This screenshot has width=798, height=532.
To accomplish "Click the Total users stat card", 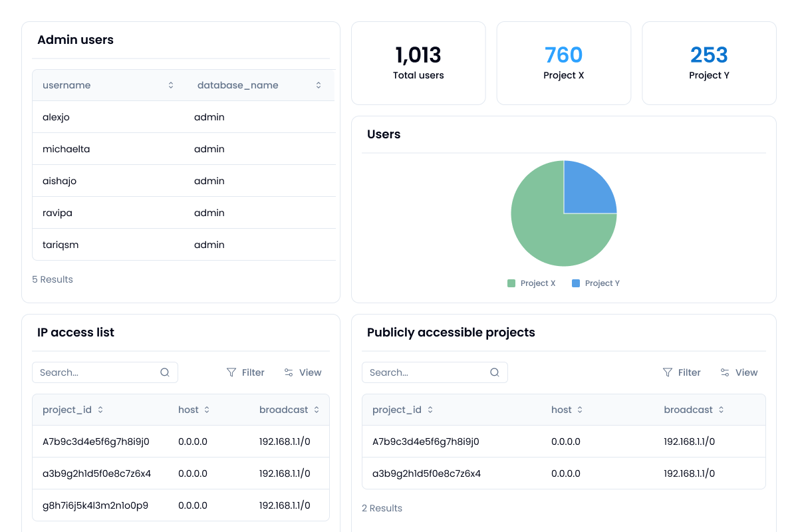I will [x=418, y=63].
